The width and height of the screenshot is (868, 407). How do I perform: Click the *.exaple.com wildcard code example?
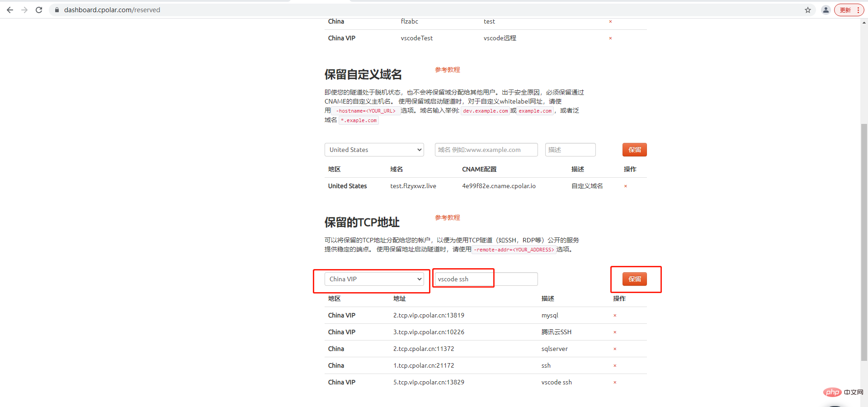[359, 120]
